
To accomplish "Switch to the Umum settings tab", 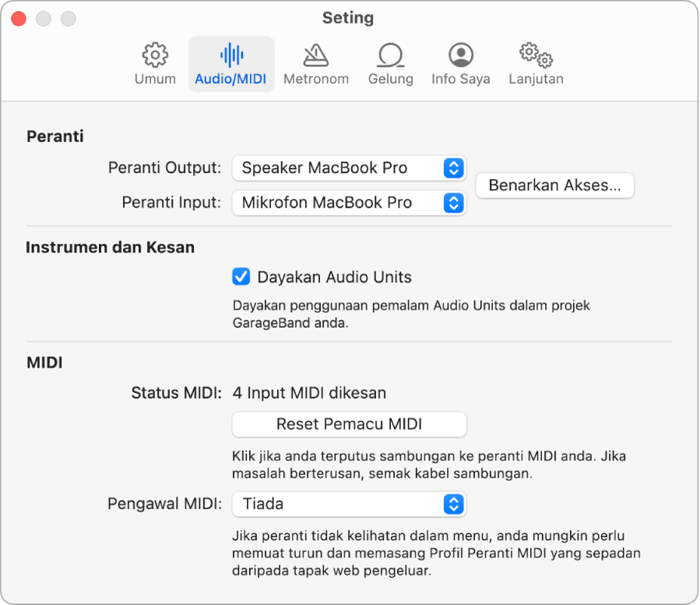I will [x=154, y=64].
